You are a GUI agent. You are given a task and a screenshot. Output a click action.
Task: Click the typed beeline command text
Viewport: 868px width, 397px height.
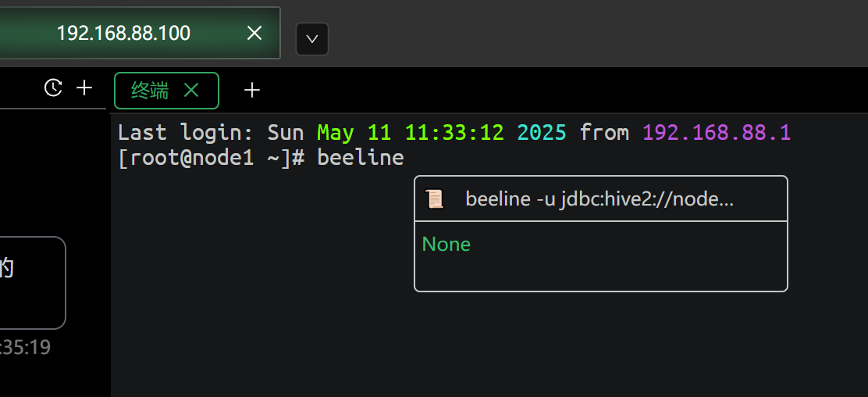point(361,158)
